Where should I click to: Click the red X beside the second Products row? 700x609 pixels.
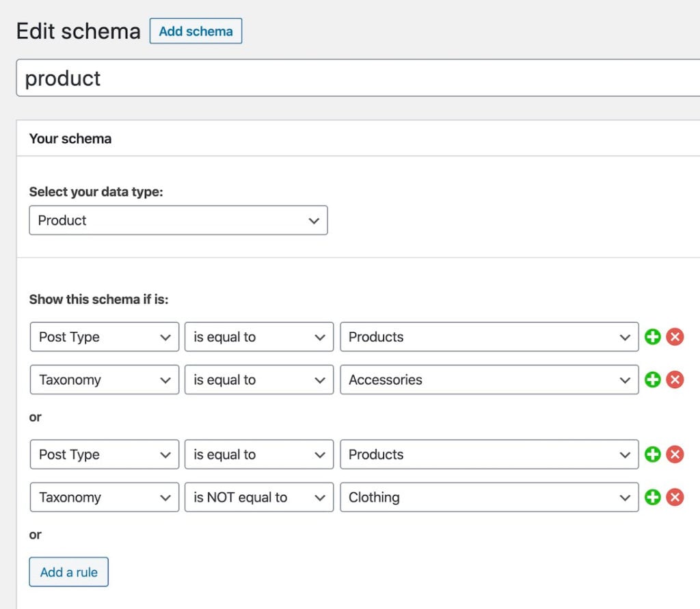tap(674, 454)
